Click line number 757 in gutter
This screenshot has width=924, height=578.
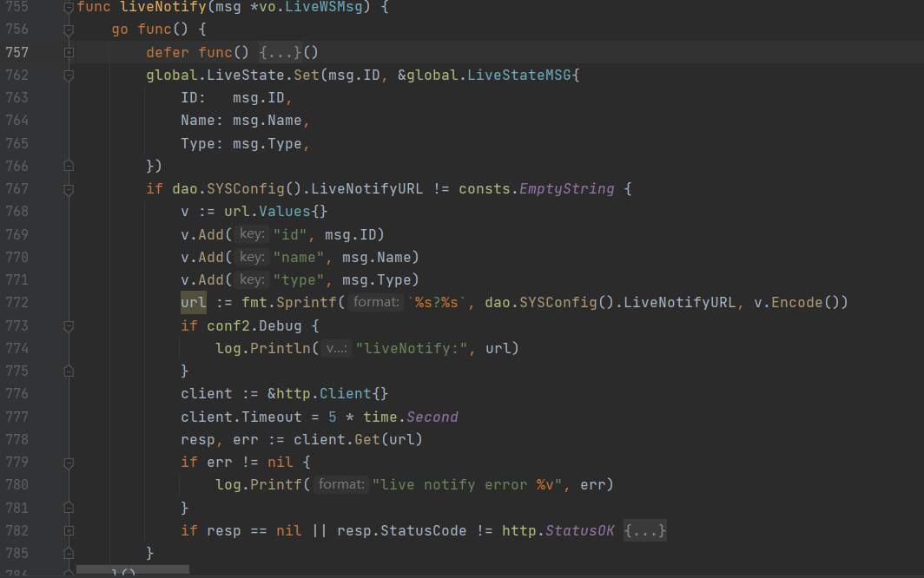tap(16, 52)
